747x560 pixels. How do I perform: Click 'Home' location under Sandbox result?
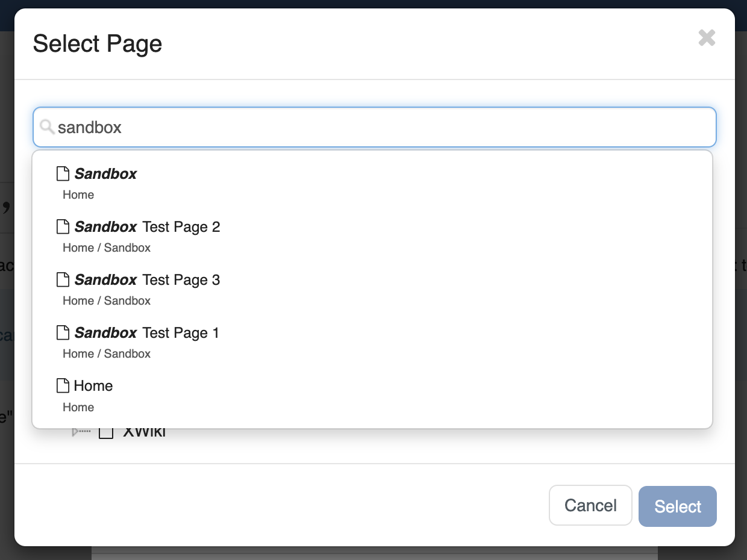[78, 194]
